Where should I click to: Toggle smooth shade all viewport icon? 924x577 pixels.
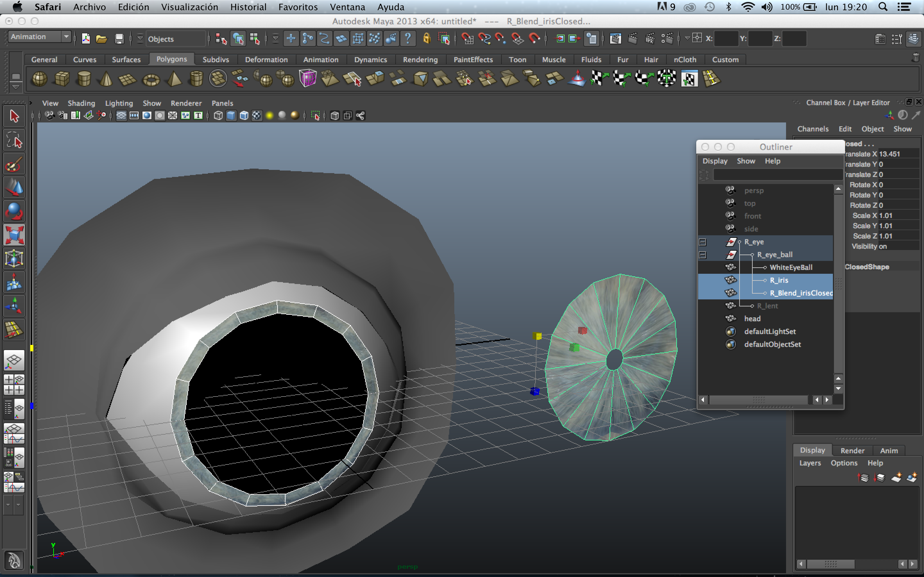[231, 116]
